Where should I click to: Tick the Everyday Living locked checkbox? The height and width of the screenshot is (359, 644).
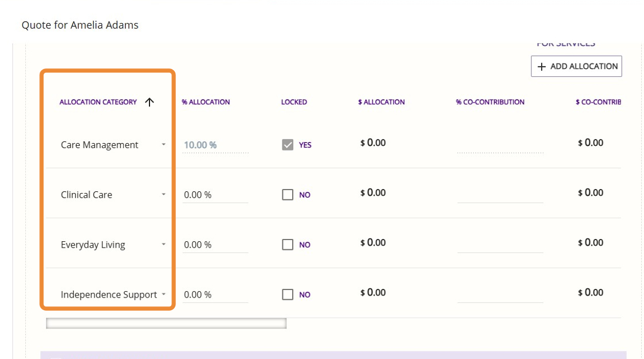[287, 245]
